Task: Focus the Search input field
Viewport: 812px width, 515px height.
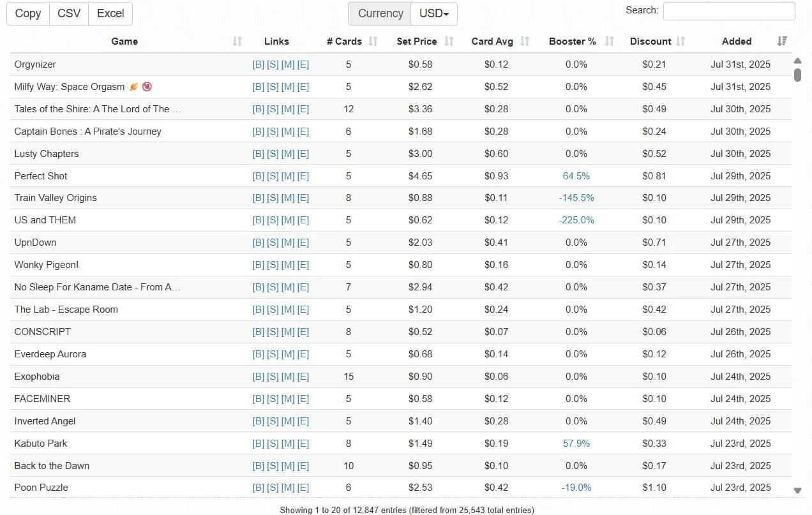Action: (x=729, y=11)
